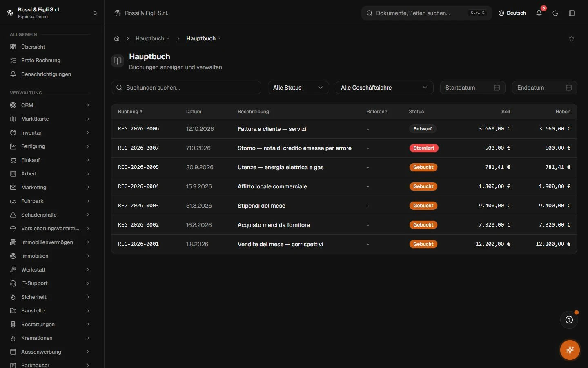Open the notifications bell icon
588x368 pixels.
pyautogui.click(x=539, y=13)
